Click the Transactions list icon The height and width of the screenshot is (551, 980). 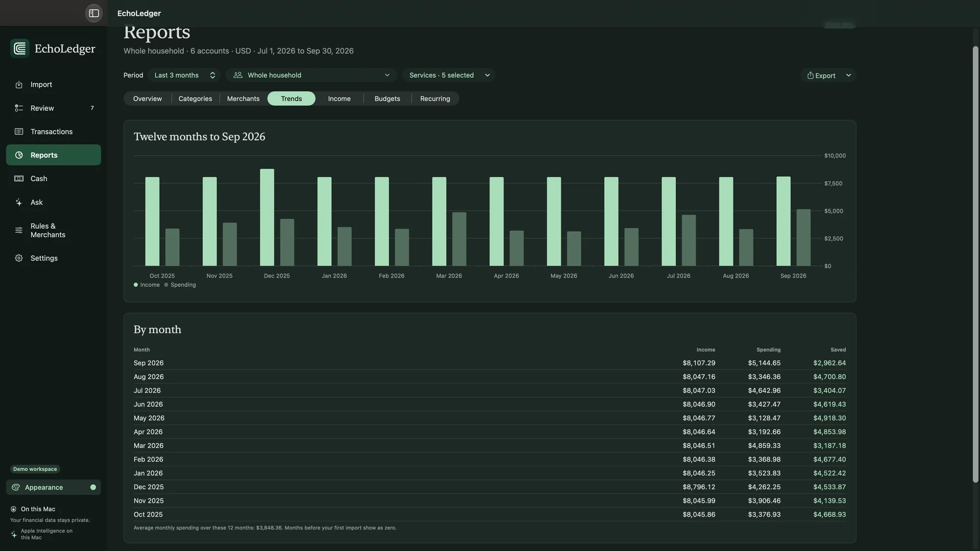tap(19, 132)
